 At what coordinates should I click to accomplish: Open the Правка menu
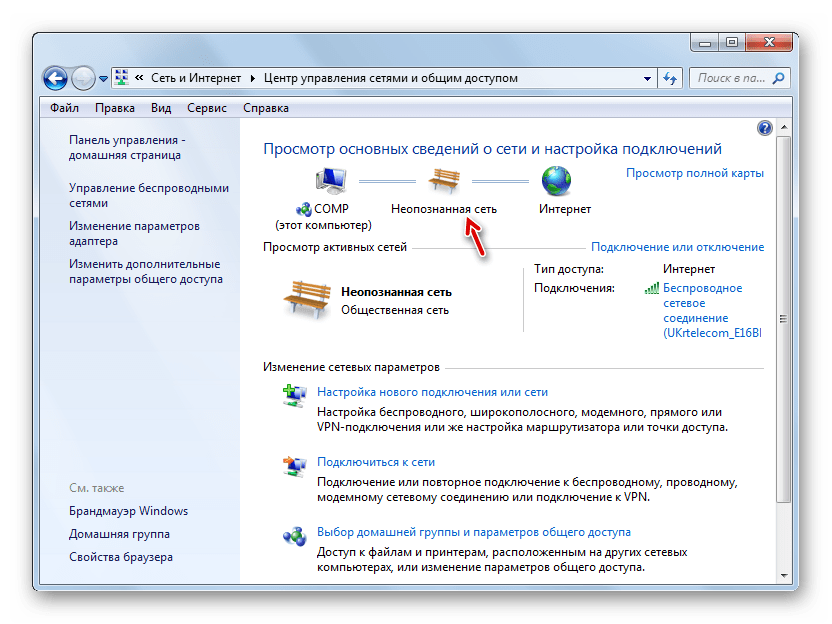[x=115, y=108]
